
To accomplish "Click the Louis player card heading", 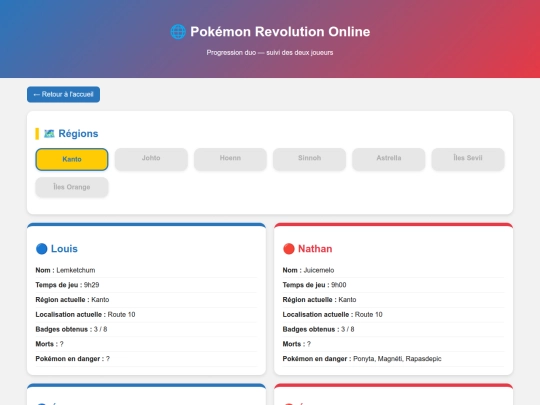I will pyautogui.click(x=64, y=249).
